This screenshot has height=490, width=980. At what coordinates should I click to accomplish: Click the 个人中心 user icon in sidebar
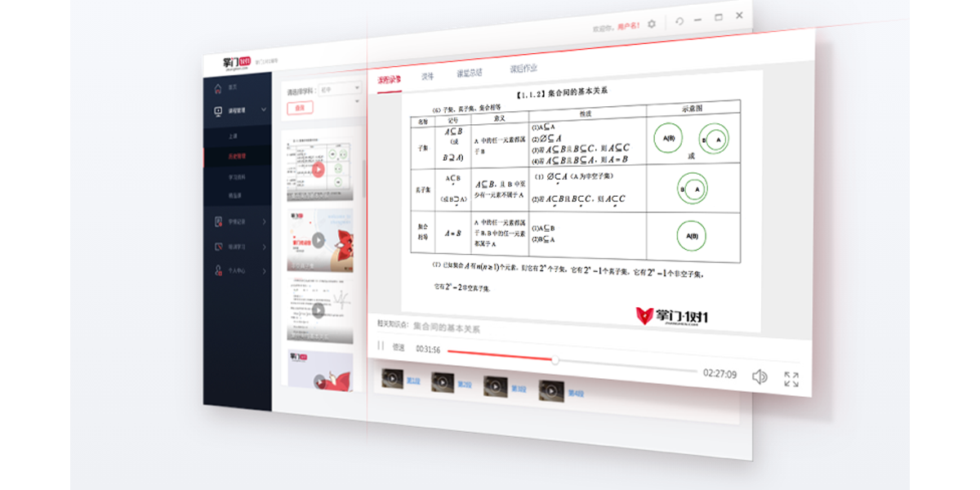[x=218, y=270]
